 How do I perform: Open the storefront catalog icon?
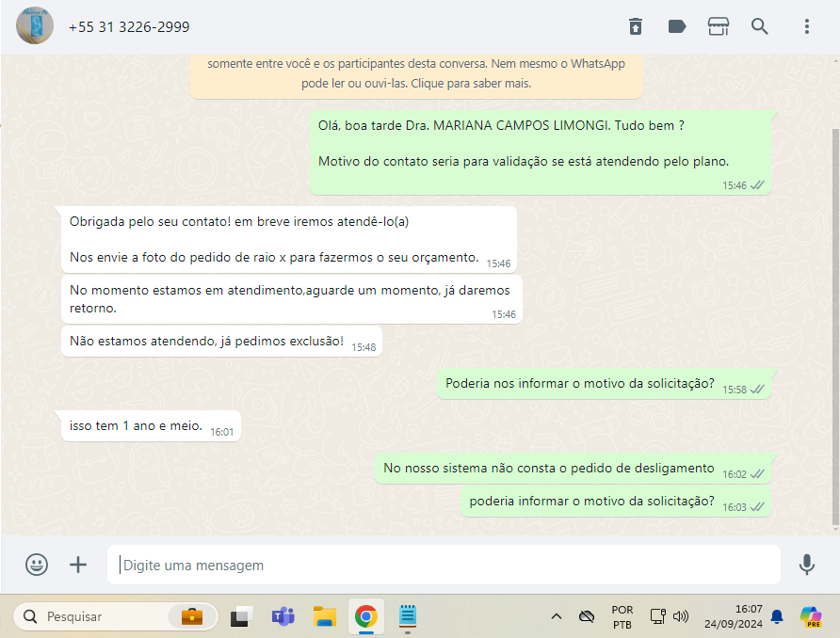click(x=719, y=26)
